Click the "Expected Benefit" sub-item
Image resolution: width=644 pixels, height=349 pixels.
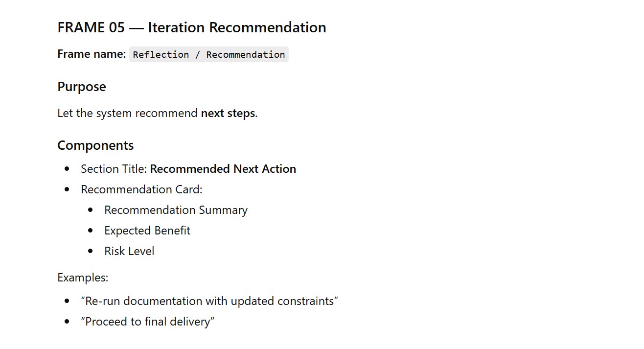tap(147, 231)
